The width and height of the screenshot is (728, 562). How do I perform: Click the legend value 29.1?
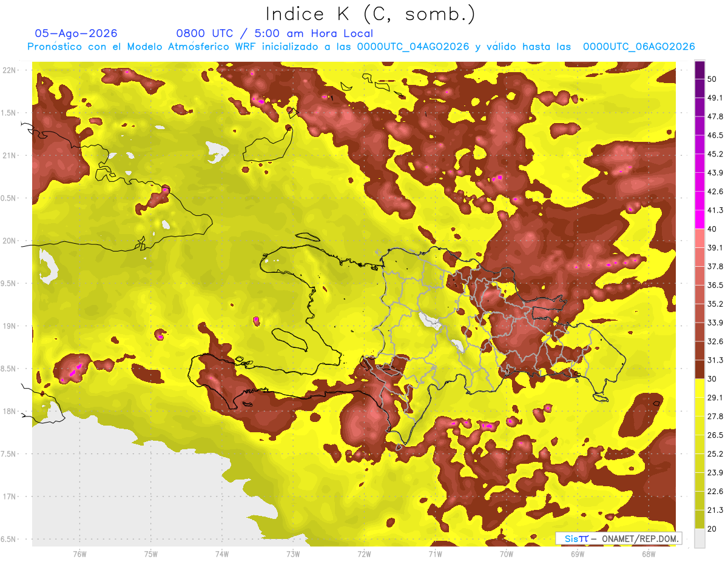[715, 398]
